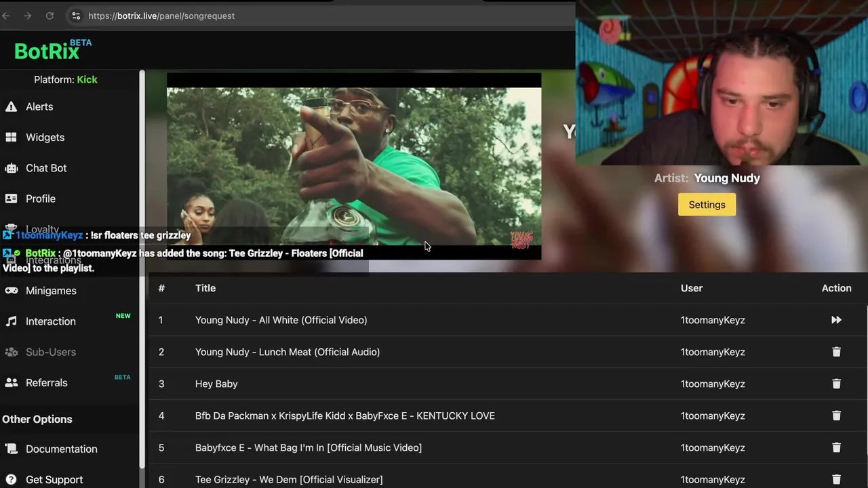Click the Young Nudy music video player
Screen dimensions: 868x488
click(354, 166)
